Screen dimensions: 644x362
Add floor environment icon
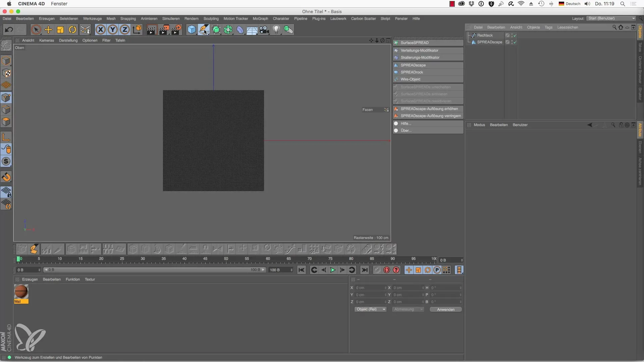pyautogui.click(x=252, y=29)
